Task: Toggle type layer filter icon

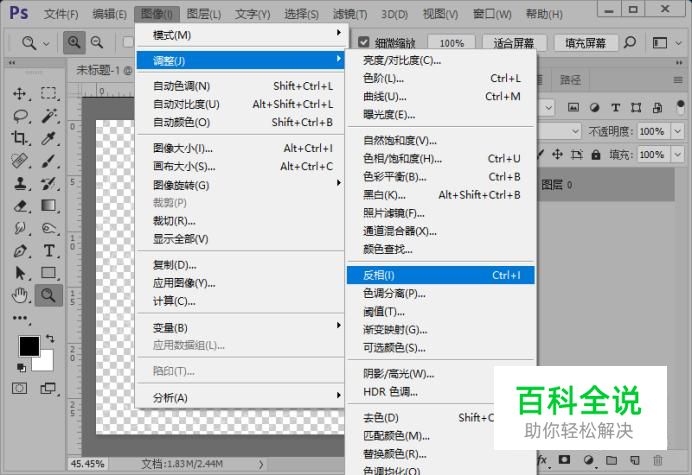Action: click(615, 107)
